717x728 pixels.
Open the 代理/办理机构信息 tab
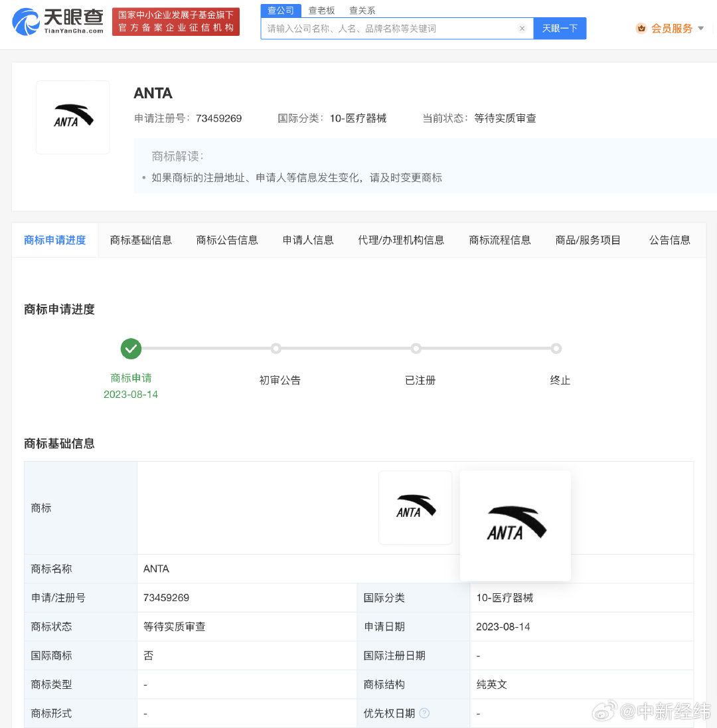pyautogui.click(x=401, y=240)
